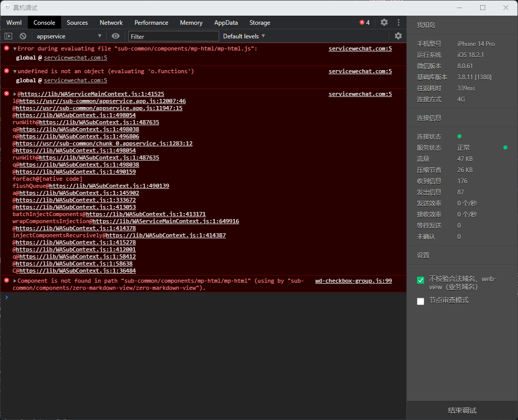The width and height of the screenshot is (518, 420).
Task: Collapse the 'undefined is not an object' error
Action: click(15, 71)
